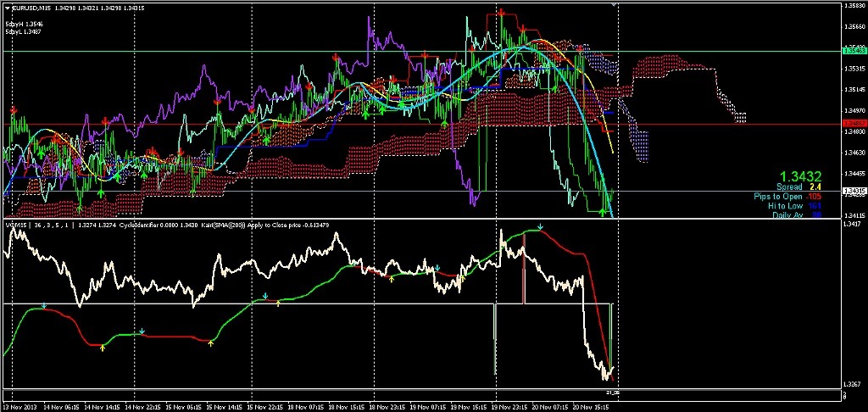The width and height of the screenshot is (868, 412).
Task: Click the EURUSD,M15 chart title text
Action: click(31, 8)
